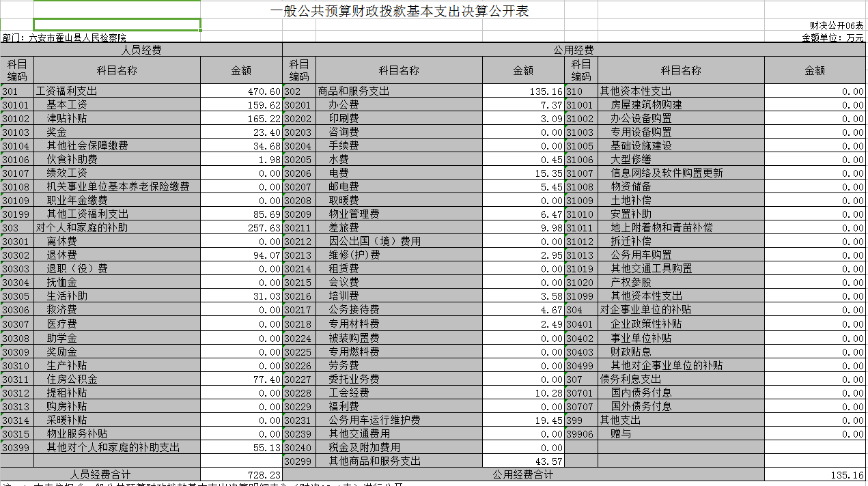Screen dimensions: 868x486
Task: Select the highlighted empty cell under the title
Action: tap(117, 25)
